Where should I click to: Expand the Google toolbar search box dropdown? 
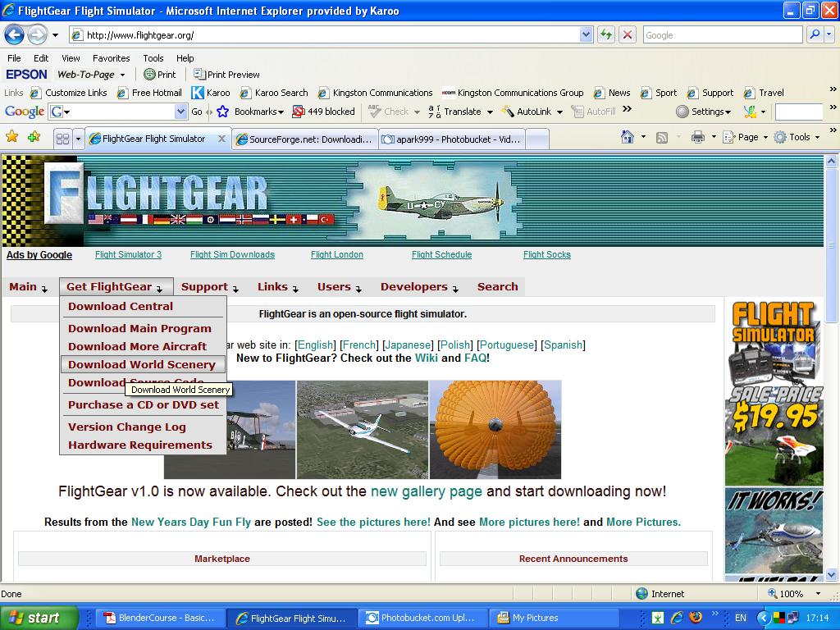(x=181, y=112)
